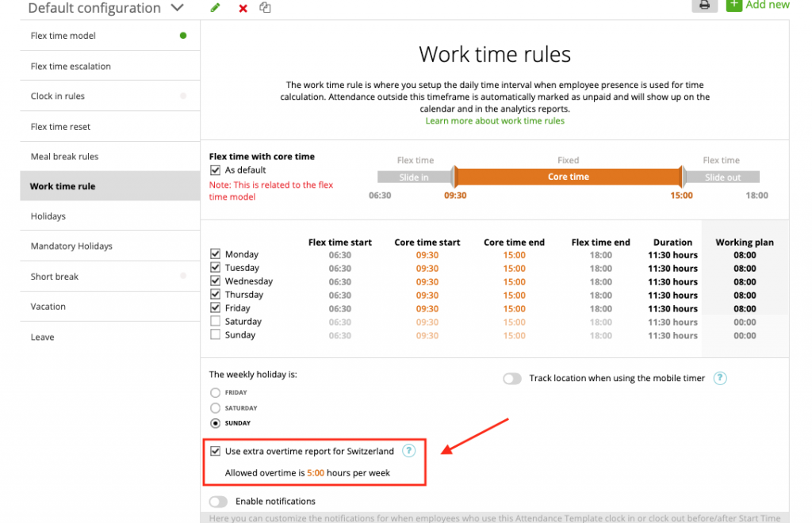Check the Sunday checkbox
This screenshot has height=523, width=812.
[x=215, y=334]
